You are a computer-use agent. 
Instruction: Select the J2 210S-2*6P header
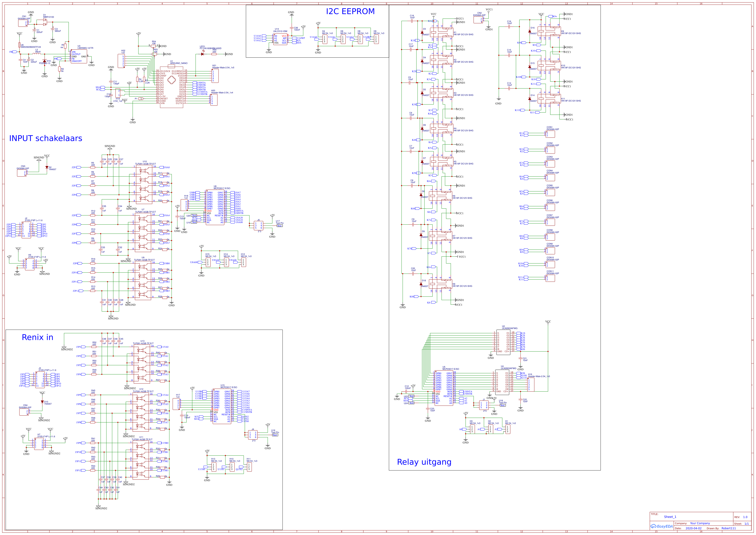(26, 230)
